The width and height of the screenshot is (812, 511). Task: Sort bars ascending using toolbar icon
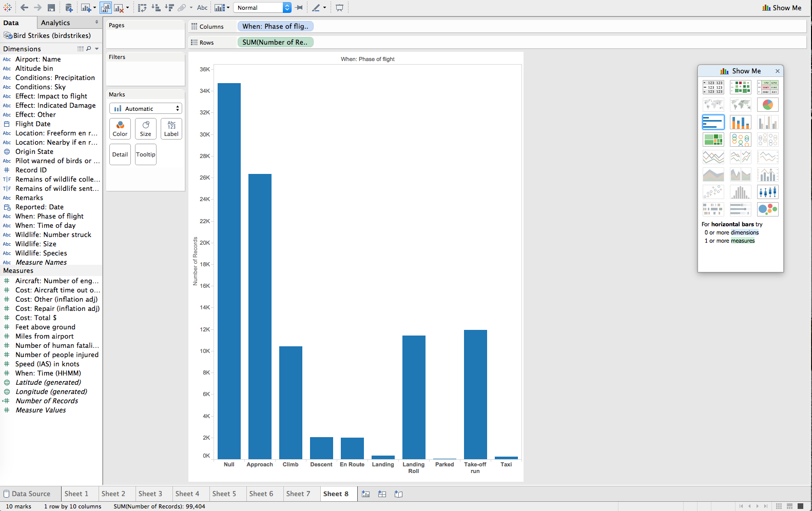point(156,8)
